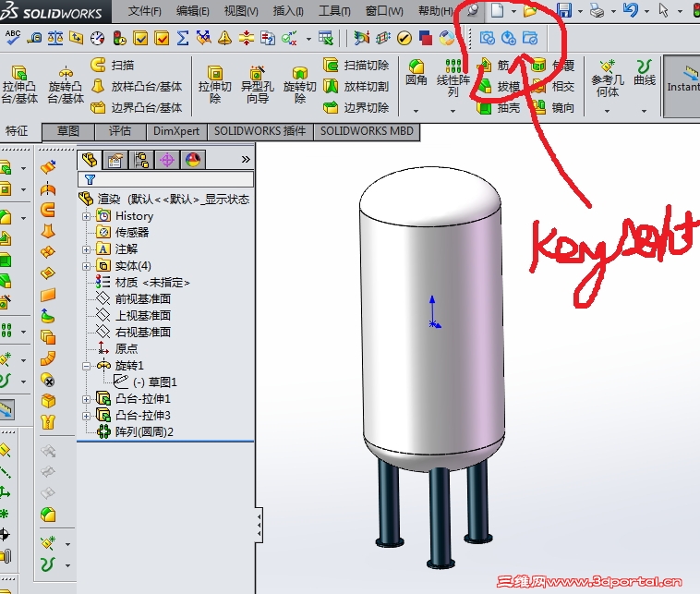
Task: Click the third KeyShot plugin toolbar icon
Action: [x=530, y=39]
